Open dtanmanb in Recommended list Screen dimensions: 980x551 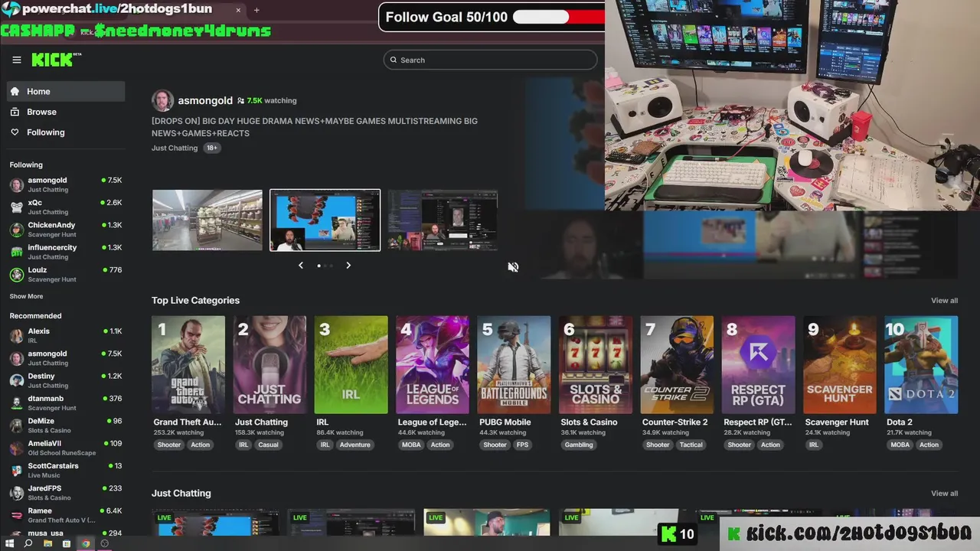(66, 403)
